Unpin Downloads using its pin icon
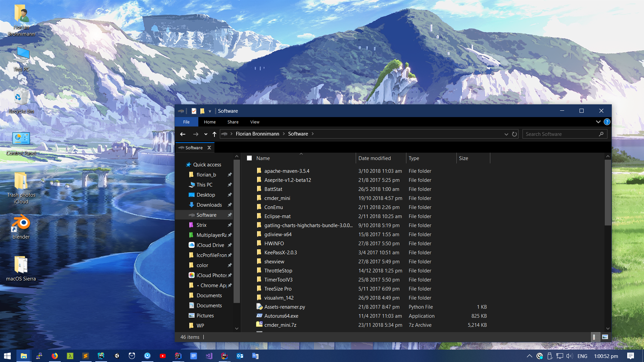This screenshot has height=362, width=644. pos(230,205)
